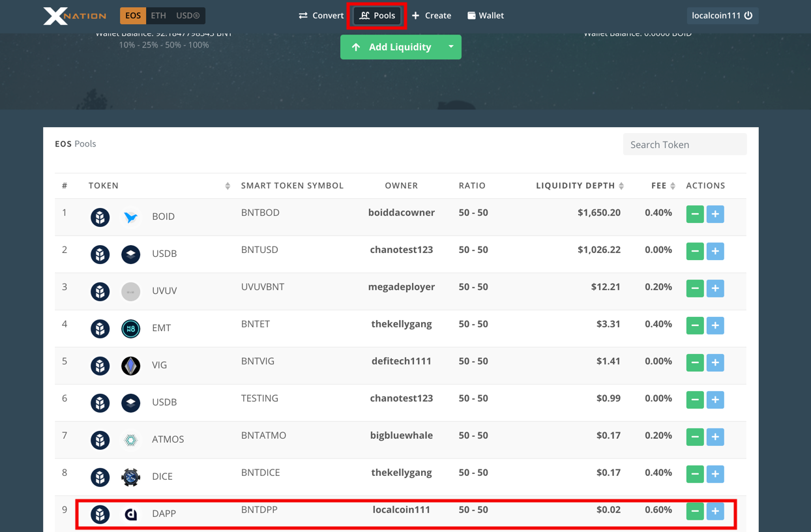
Task: Click the EMT token icon
Action: point(131,329)
